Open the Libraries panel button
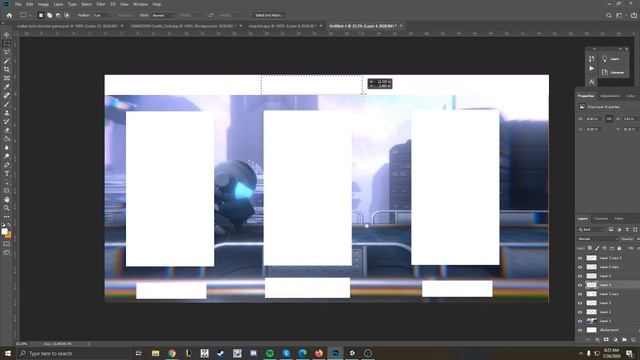Screen dimensions: 640x360 pos(613,72)
